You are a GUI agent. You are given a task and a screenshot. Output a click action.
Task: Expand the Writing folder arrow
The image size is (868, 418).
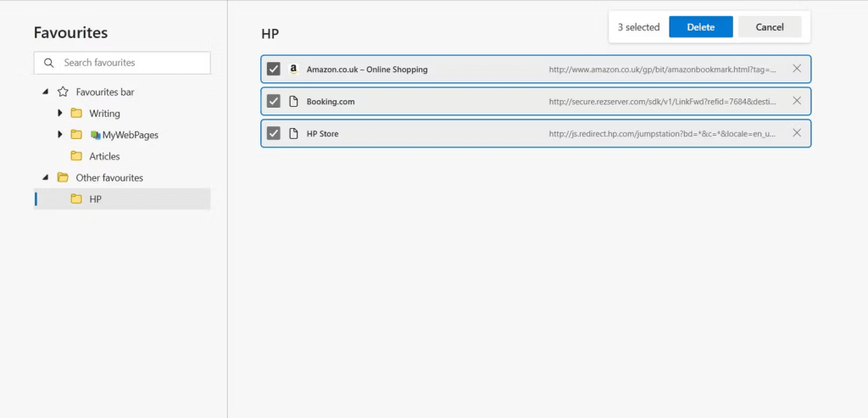[x=60, y=113]
